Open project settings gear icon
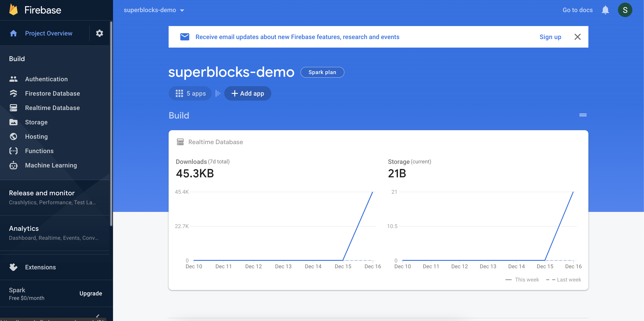The height and width of the screenshot is (321, 644). (x=99, y=33)
